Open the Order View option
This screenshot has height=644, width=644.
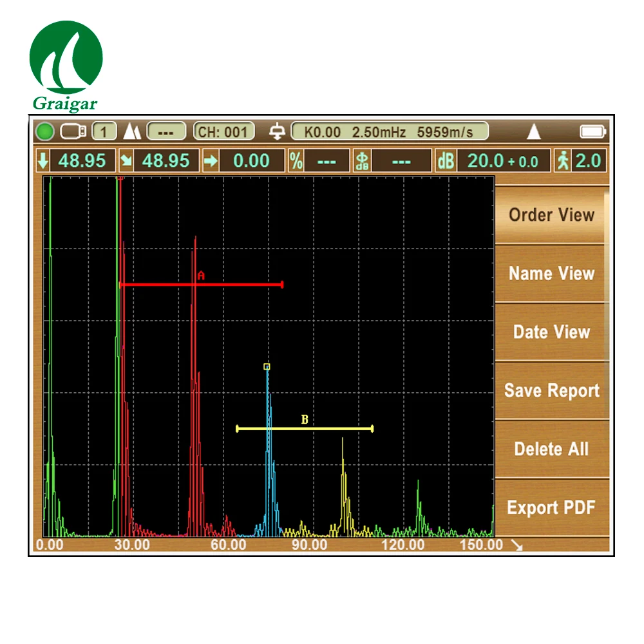pos(552,215)
